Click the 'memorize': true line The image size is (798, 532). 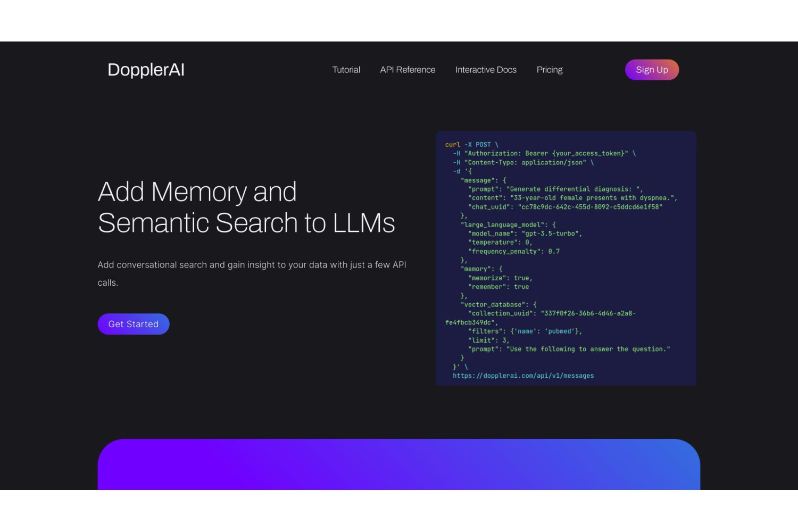500,278
